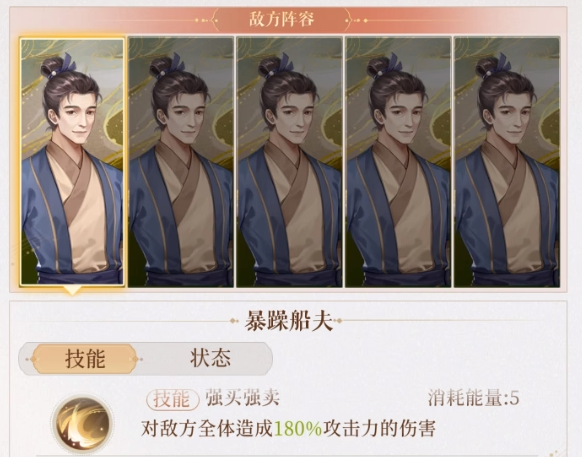
Task: Click the 暴躁船夫 character name title
Action: (x=288, y=320)
